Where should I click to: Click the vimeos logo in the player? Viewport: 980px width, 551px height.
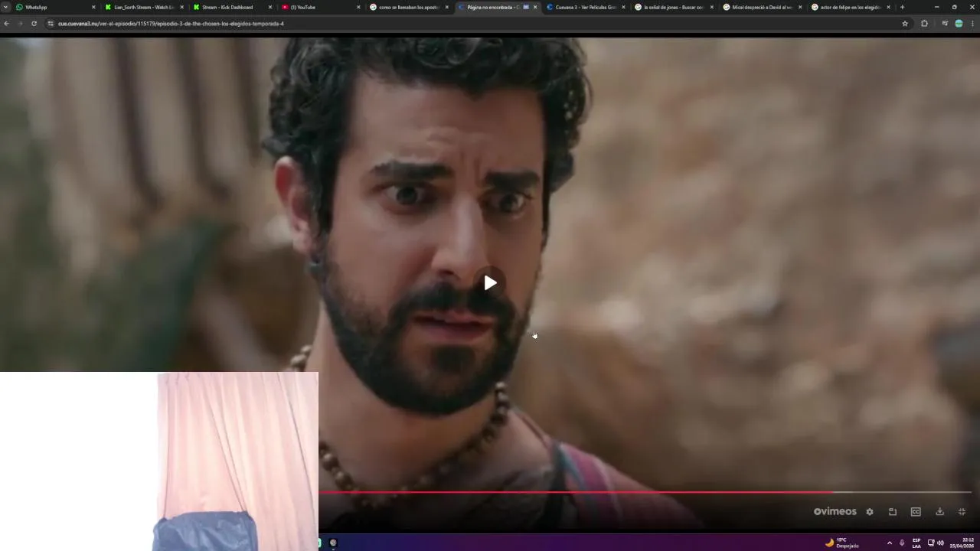[x=835, y=511]
